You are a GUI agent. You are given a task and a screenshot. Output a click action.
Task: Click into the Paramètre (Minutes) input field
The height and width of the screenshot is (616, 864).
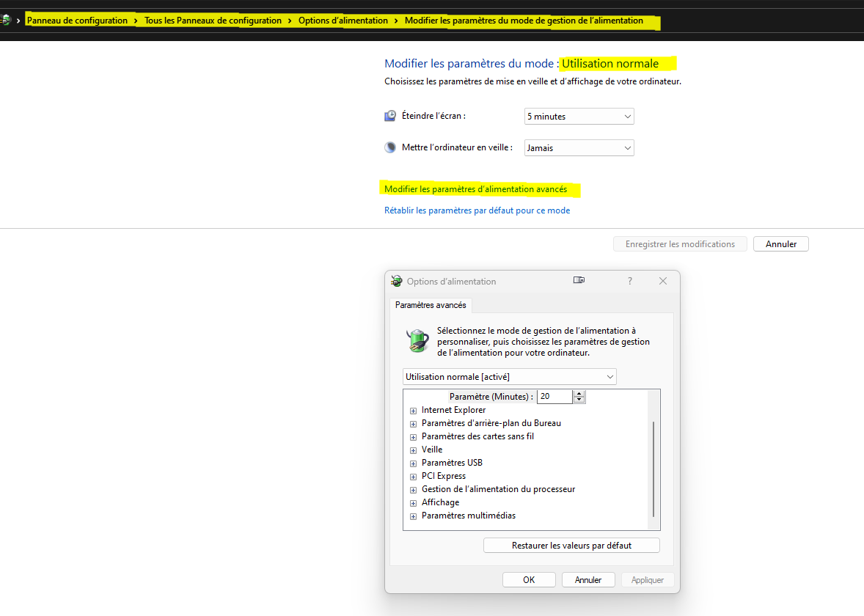pyautogui.click(x=554, y=397)
